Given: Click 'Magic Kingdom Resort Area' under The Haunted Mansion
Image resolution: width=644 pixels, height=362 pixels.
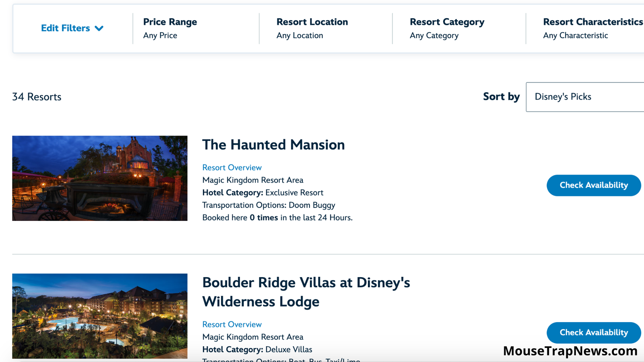Looking at the screenshot, I should click(253, 180).
